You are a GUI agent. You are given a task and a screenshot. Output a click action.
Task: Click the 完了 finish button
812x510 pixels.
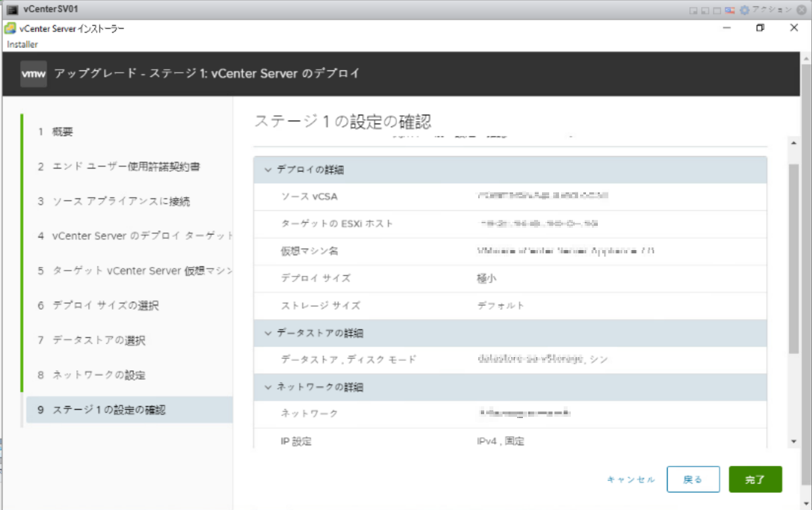[x=755, y=480]
